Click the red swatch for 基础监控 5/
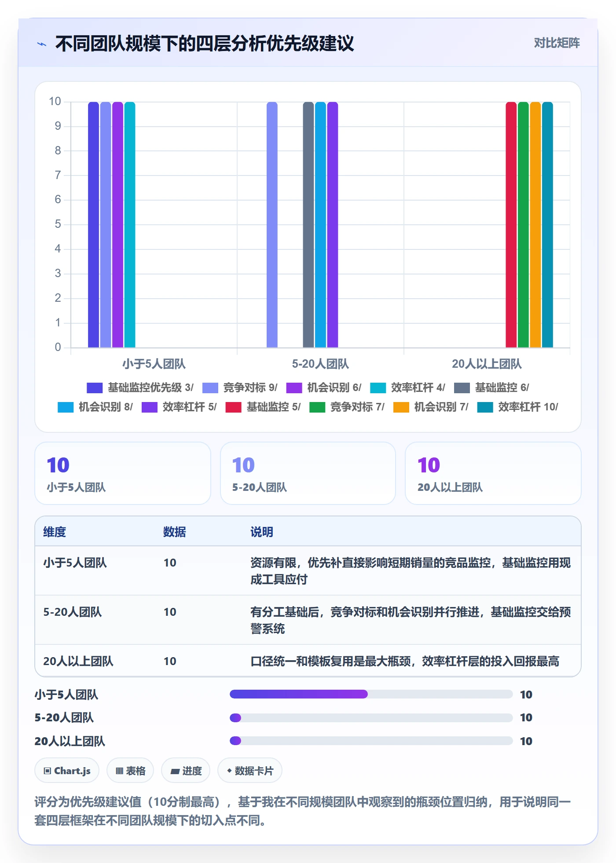This screenshot has height=863, width=616. (234, 407)
